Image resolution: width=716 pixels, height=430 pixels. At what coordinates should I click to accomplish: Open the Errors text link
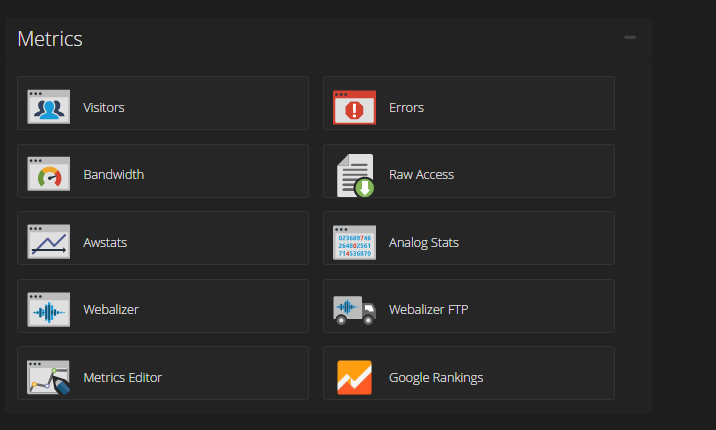tap(406, 107)
